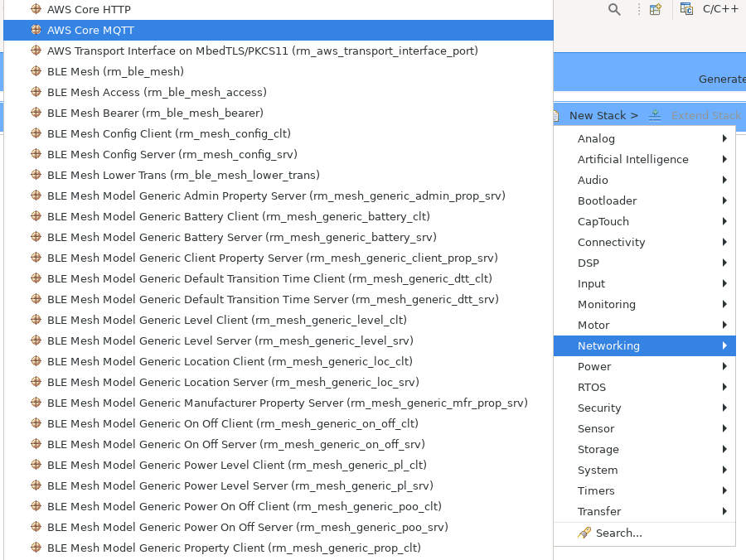Image resolution: width=746 pixels, height=560 pixels.
Task: Click icon beside BLE Mesh Config Client
Action: [x=36, y=133]
